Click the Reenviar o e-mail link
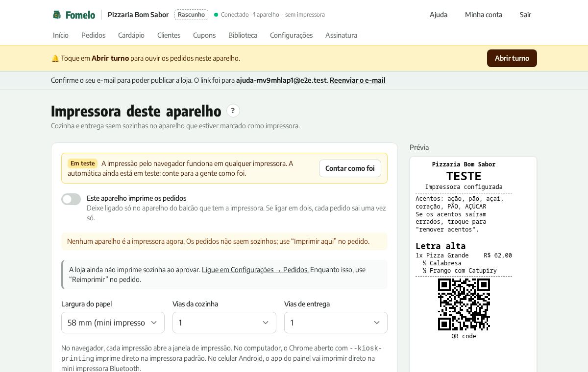Viewport: 588px width, 372px height. 358,80
